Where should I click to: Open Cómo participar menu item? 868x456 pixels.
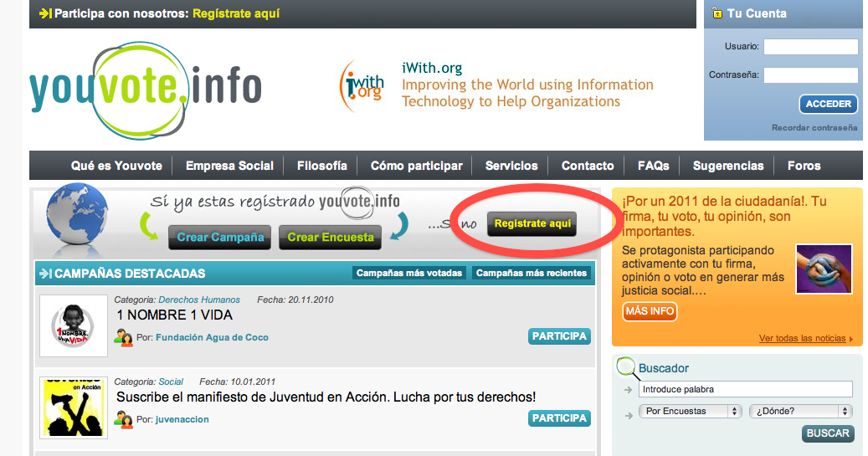(416, 166)
